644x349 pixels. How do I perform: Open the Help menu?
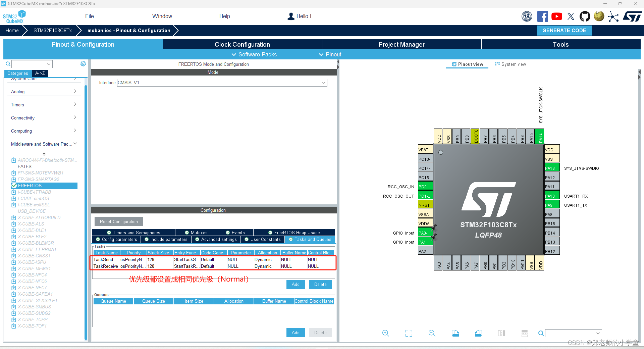tap(224, 16)
